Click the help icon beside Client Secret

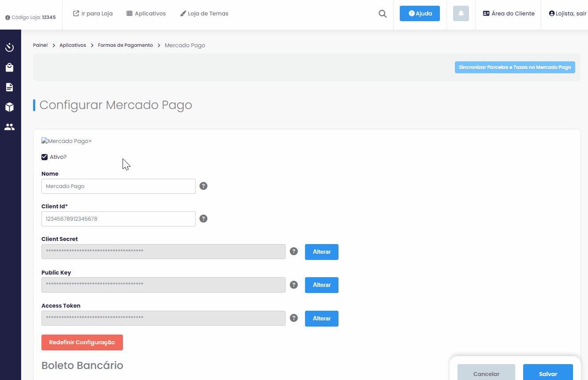[x=294, y=251]
